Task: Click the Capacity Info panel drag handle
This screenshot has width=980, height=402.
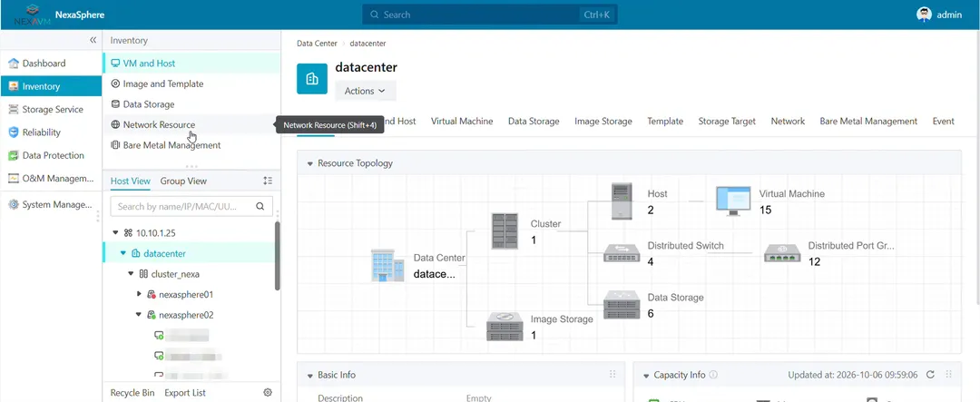Action: (949, 375)
